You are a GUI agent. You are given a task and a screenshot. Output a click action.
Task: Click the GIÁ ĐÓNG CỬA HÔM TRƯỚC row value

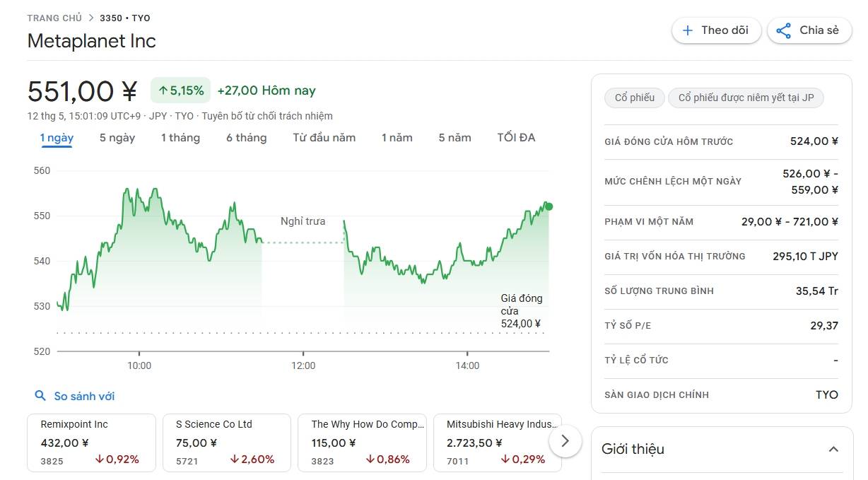[x=814, y=141]
